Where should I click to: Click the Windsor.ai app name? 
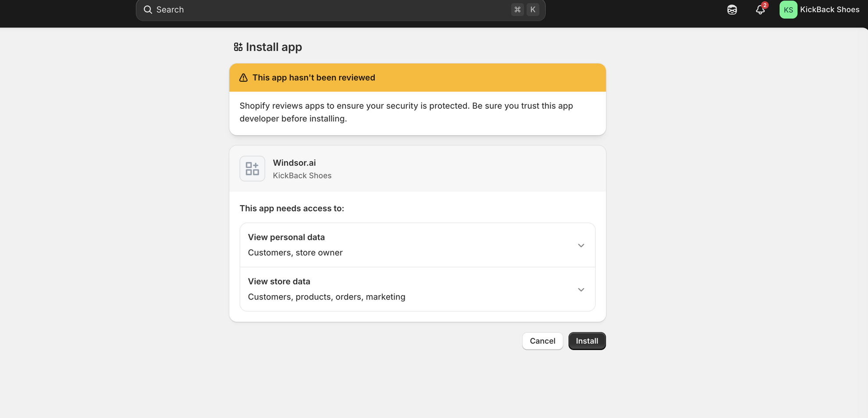point(294,162)
